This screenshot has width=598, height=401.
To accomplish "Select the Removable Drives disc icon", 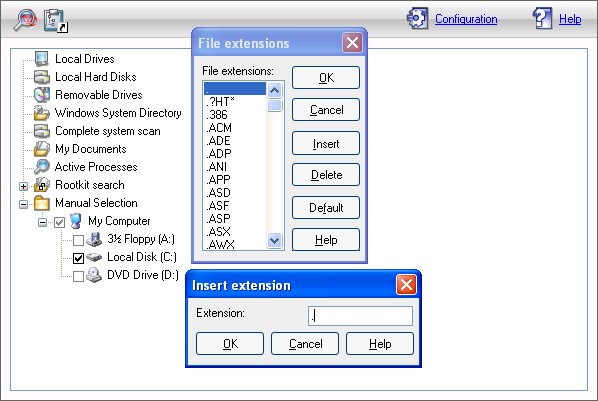I will pos(41,95).
